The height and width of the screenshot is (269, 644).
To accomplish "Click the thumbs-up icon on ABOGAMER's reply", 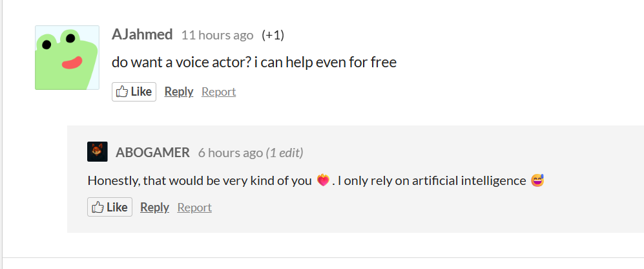I will tap(98, 207).
